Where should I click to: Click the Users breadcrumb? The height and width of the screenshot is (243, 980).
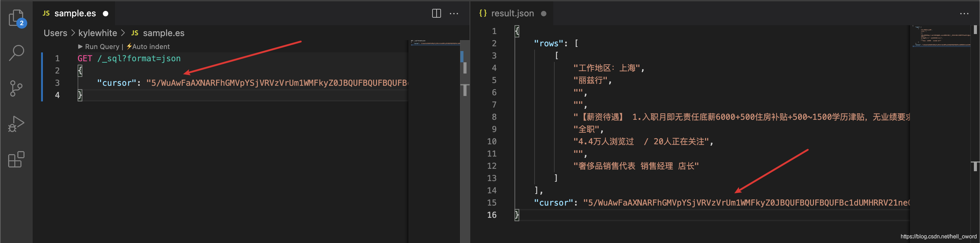pos(55,33)
